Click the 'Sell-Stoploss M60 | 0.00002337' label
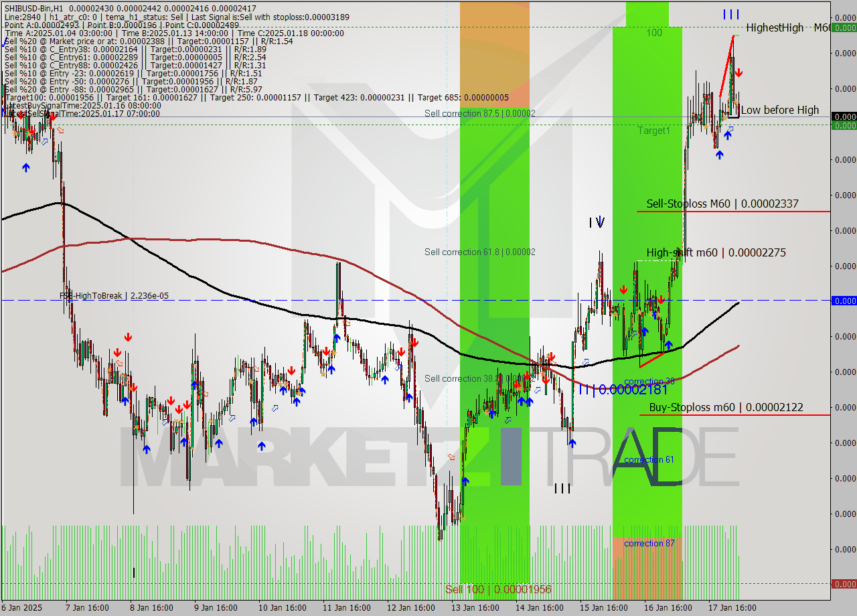The image size is (857, 616). (722, 204)
